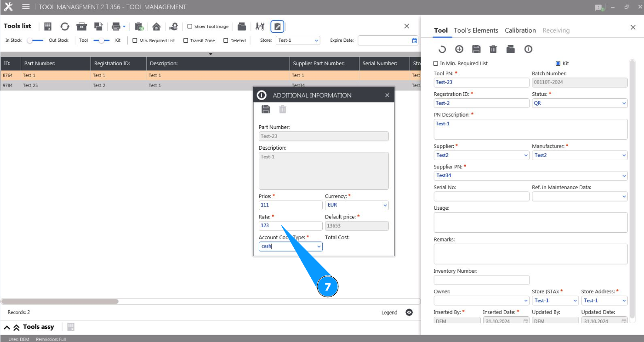This screenshot has width=644, height=342.
Task: Toggle the Kit checkbox in Tool panel
Action: tap(558, 63)
